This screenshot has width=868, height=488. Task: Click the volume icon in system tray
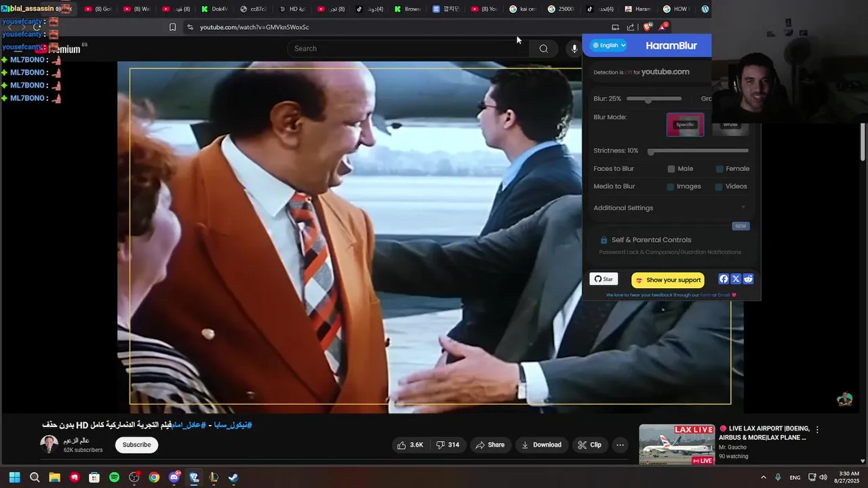[x=823, y=477]
